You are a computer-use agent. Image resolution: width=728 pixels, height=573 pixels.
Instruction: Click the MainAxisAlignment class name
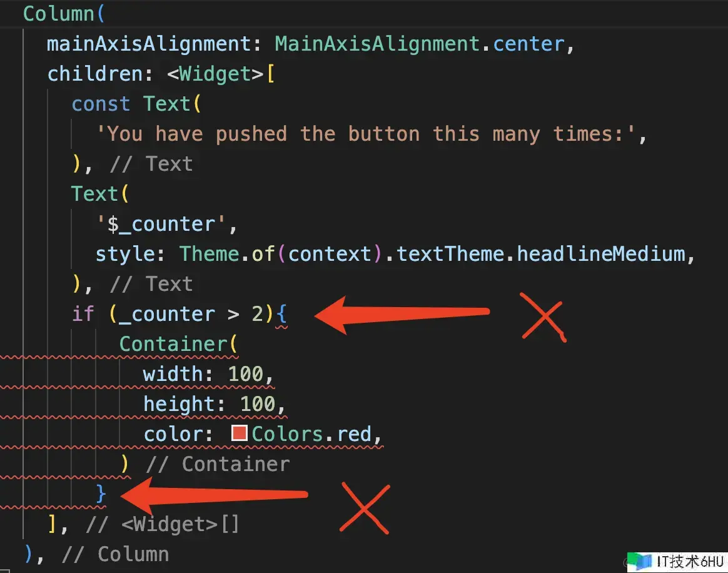(377, 44)
